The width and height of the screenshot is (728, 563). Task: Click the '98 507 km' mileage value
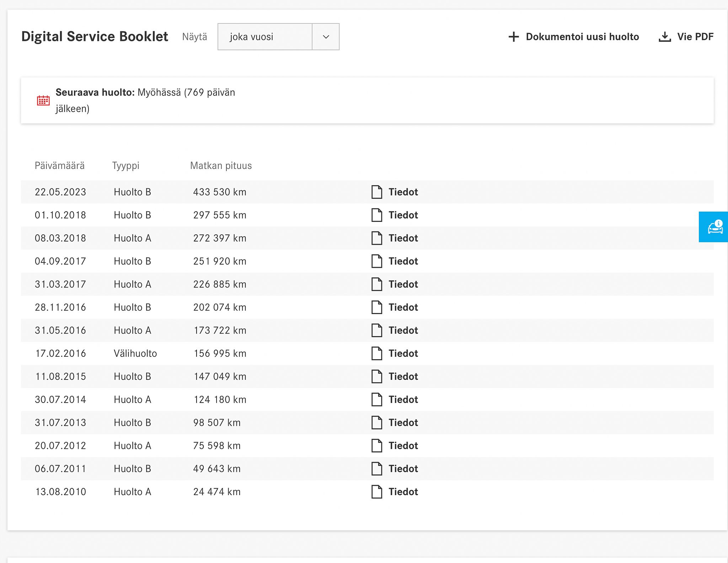[x=217, y=423]
